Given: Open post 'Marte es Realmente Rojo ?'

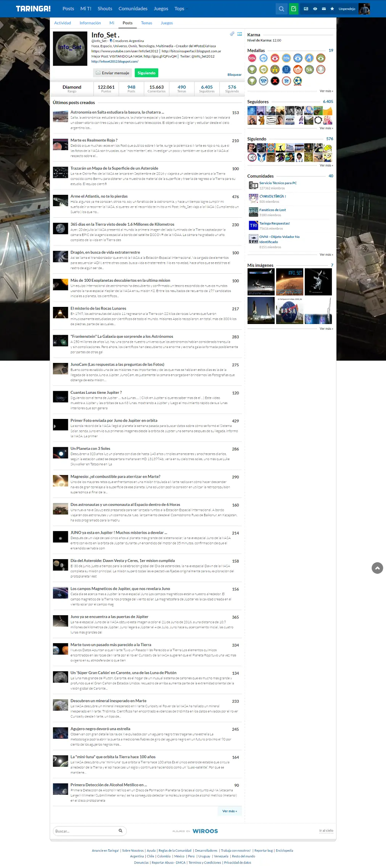Looking at the screenshot, I should point(94,140).
